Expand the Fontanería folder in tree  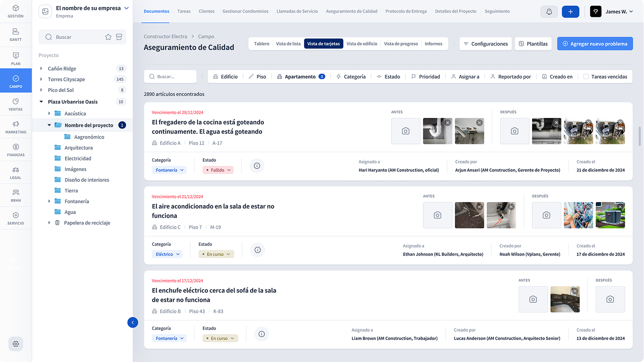coord(49,201)
